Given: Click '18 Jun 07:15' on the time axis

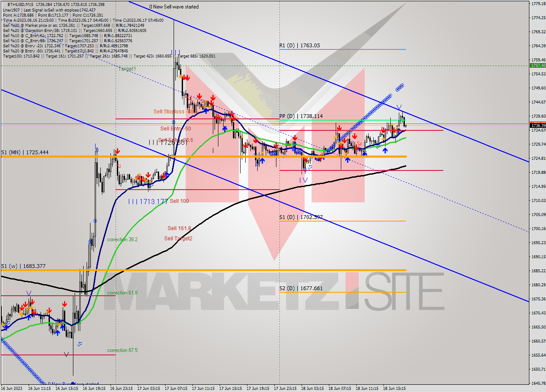Looking at the screenshot, I should [x=340, y=389].
